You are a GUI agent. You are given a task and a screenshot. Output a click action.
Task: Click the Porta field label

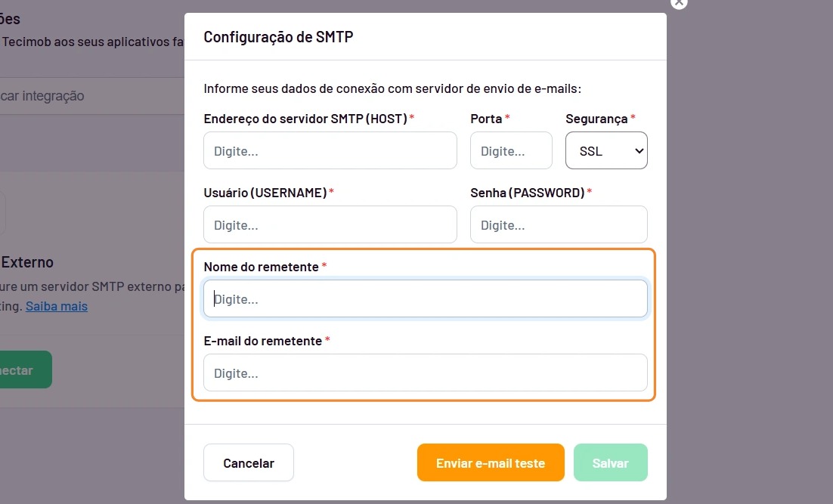click(486, 119)
